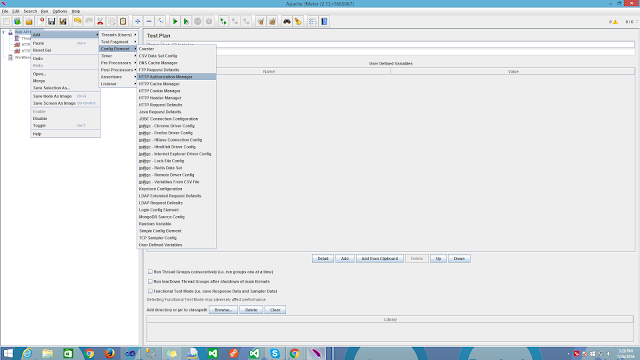640x360 pixels.
Task: Click the warning triangle error counter icon
Action: (615, 22)
